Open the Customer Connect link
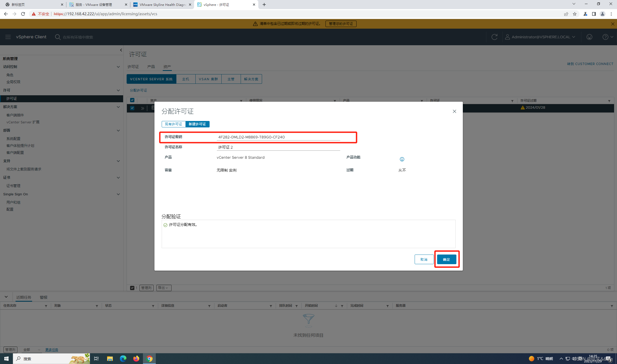 pyautogui.click(x=590, y=64)
